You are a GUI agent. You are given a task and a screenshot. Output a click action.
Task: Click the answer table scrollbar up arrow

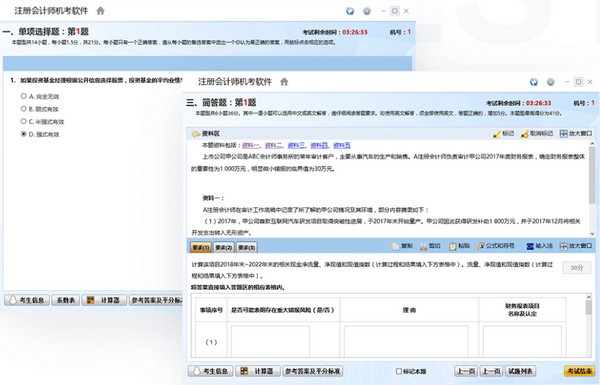[x=589, y=297]
